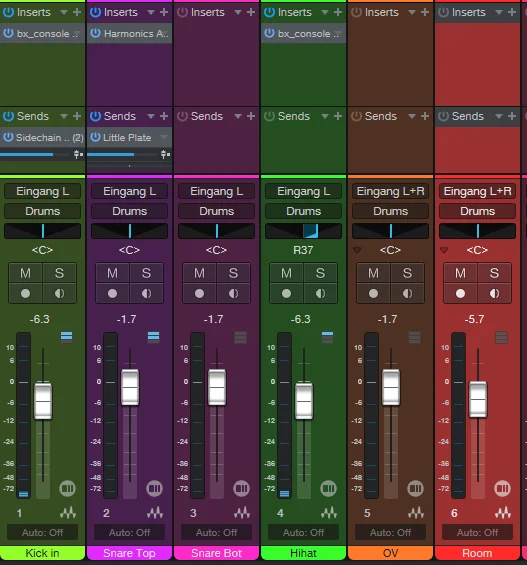This screenshot has width=527, height=565.
Task: Open Sends dropdown menu on OV
Action: pyautogui.click(x=412, y=116)
